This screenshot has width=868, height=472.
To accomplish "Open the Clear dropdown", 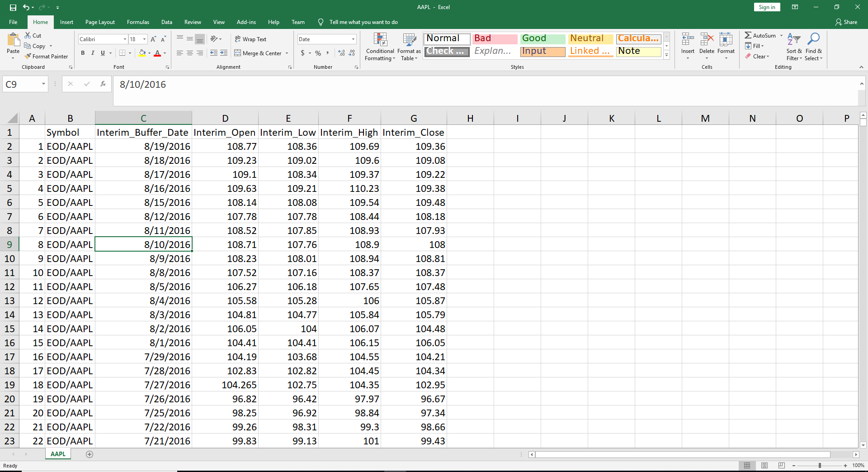I will [x=757, y=57].
